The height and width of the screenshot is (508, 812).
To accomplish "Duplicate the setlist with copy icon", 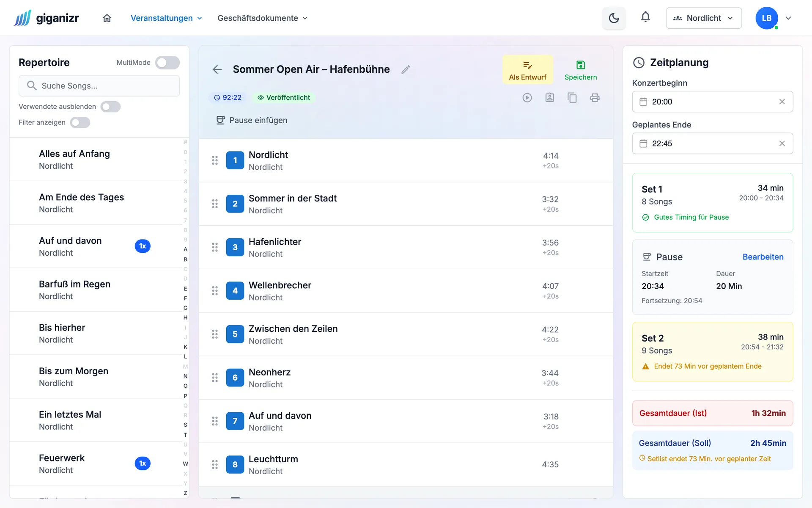I will (572, 98).
